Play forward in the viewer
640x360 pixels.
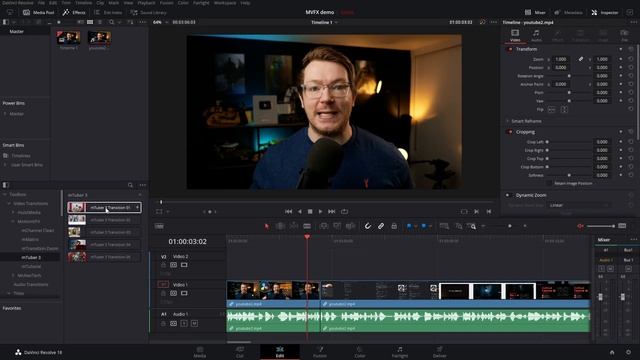320,211
